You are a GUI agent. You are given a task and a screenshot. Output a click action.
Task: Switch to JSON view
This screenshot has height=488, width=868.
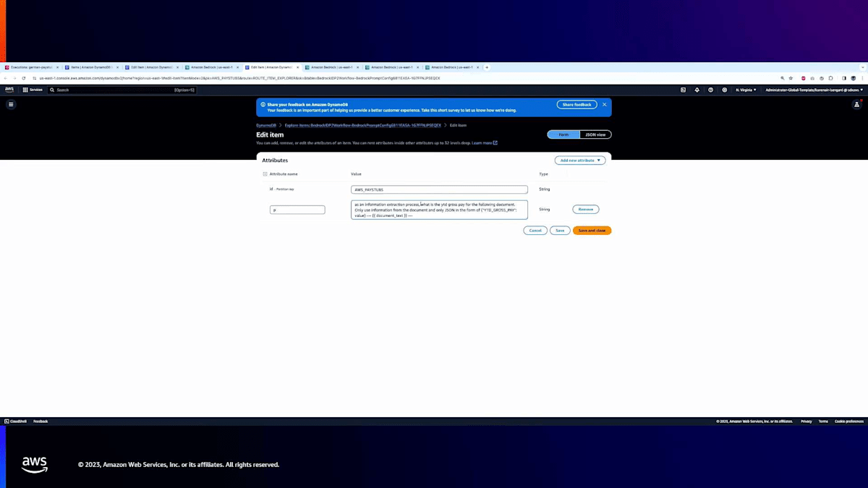[595, 134]
